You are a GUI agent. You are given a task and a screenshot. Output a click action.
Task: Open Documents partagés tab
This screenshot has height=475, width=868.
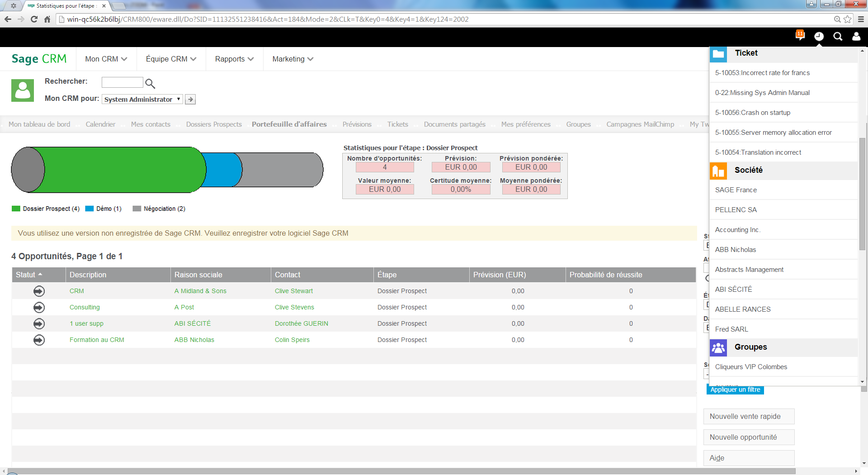454,124
